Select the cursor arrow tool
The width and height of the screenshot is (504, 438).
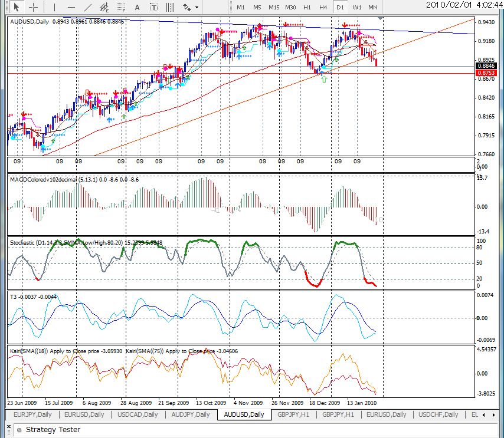coord(17,6)
